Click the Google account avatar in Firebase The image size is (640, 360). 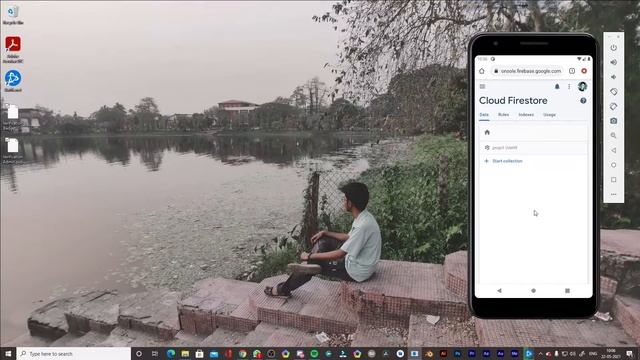[582, 86]
